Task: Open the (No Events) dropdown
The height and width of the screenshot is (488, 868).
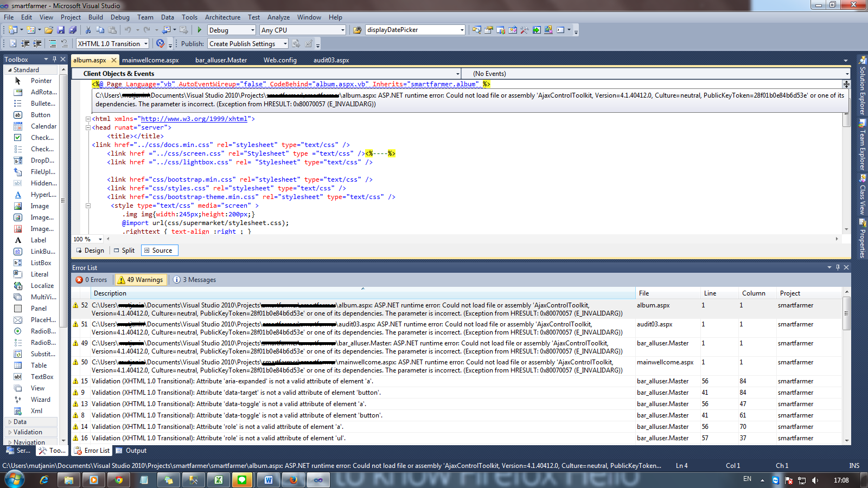Action: [847, 74]
